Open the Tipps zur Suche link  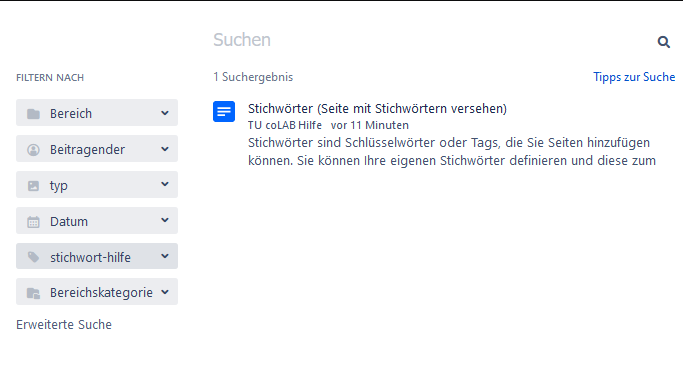coord(634,77)
